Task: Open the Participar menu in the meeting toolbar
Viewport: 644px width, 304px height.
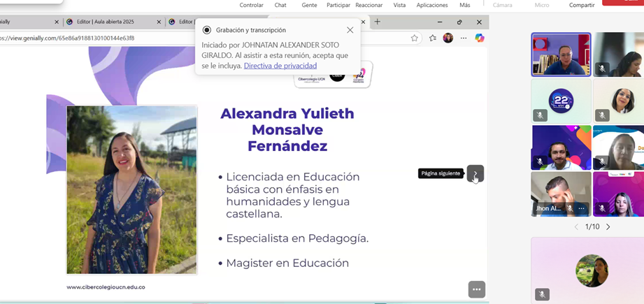Action: [x=338, y=5]
